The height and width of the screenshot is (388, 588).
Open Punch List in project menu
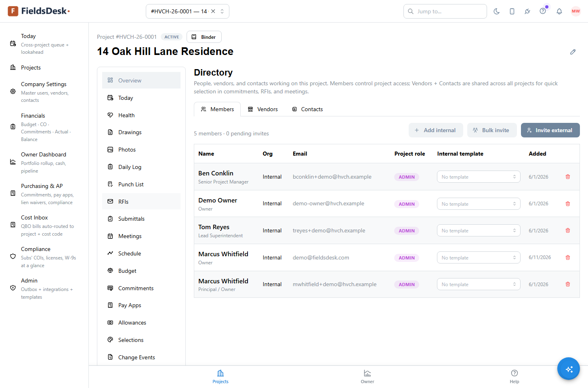[141, 184]
